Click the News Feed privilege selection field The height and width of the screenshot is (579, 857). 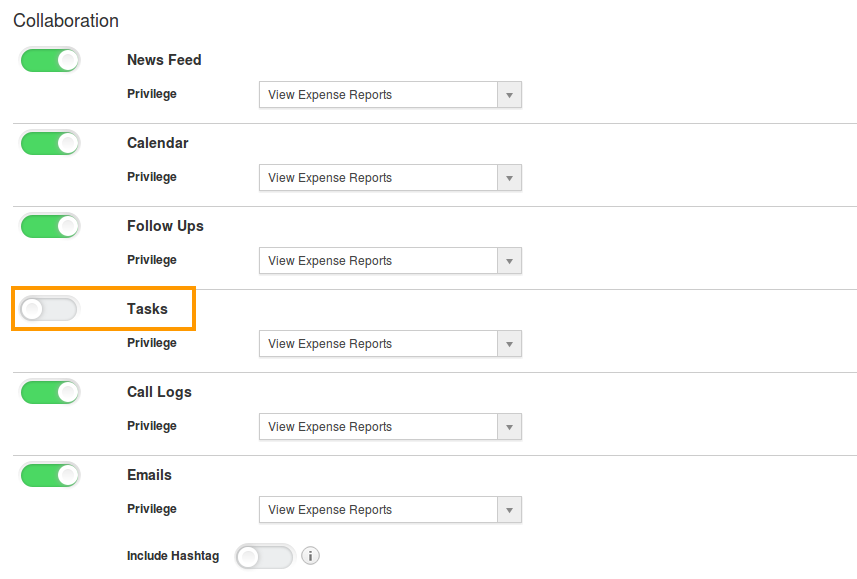(390, 95)
